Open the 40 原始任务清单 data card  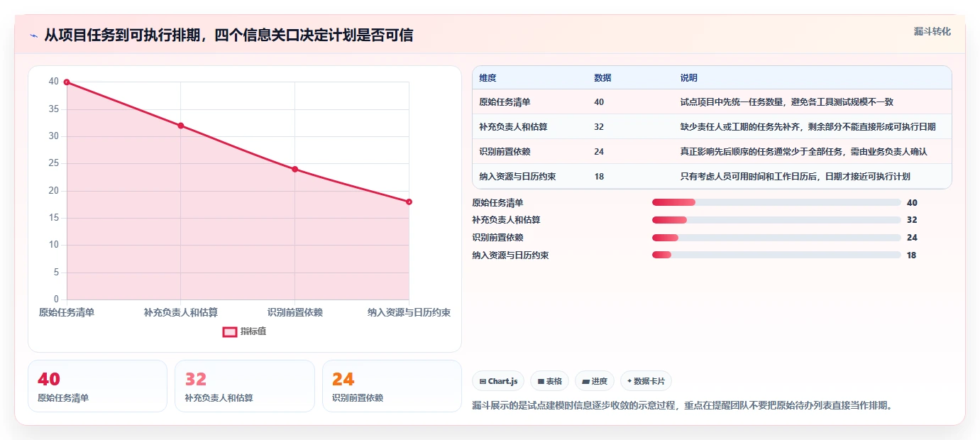[97, 386]
